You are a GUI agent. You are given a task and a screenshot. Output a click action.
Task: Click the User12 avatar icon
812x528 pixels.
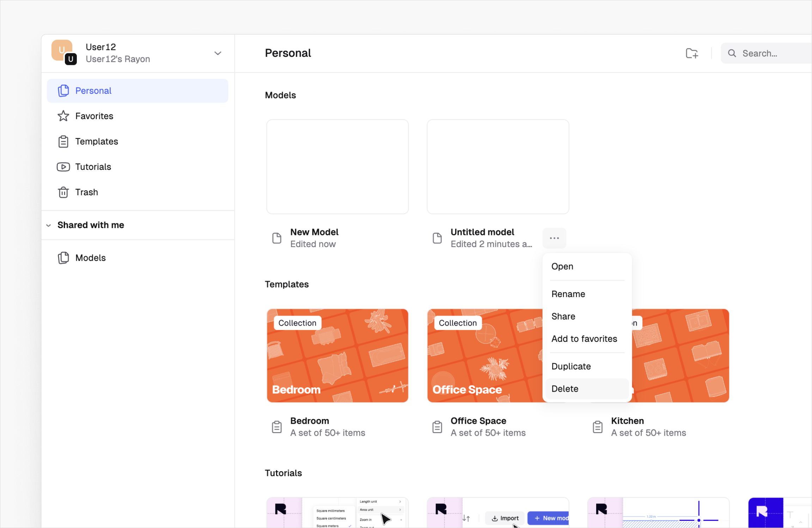click(63, 52)
